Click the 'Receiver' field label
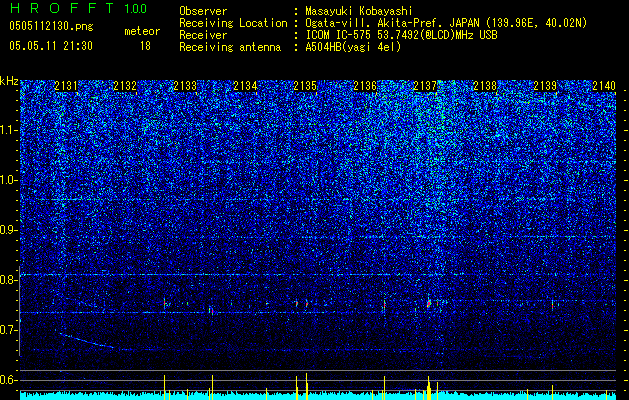The image size is (629, 400). click(203, 35)
